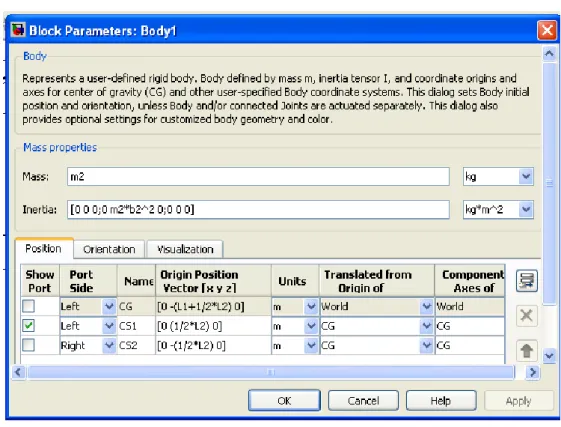The image size is (561, 427).
Task: Uncheck Show Port for CS1 row
Action: pos(28,326)
